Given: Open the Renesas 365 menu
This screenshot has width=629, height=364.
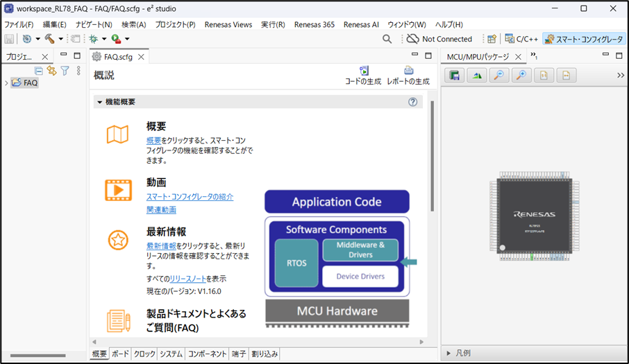Looking at the screenshot, I should coord(314,24).
